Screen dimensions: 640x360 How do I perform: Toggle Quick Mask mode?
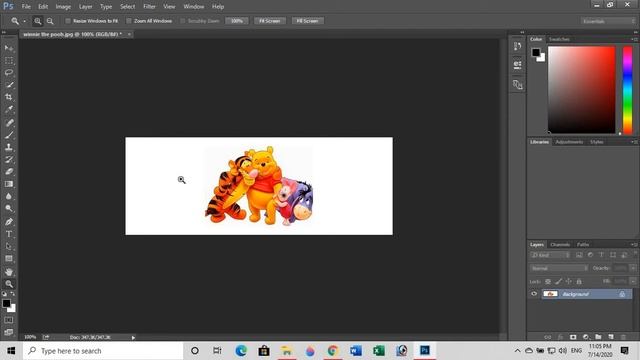click(x=9, y=320)
